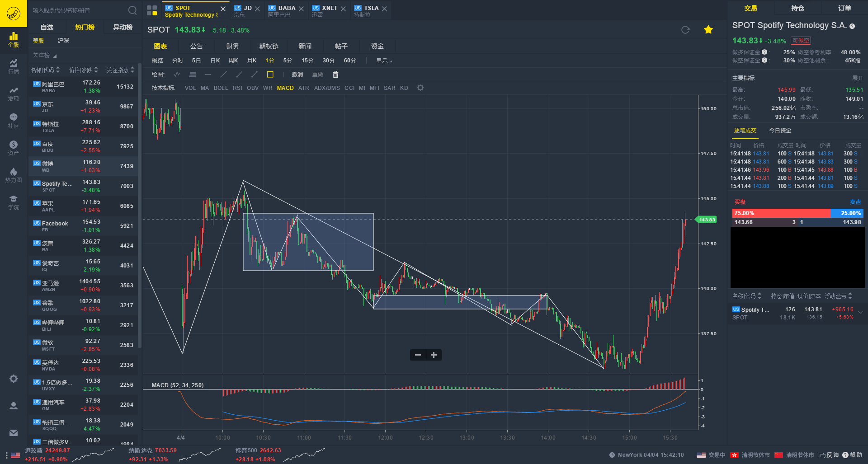The image size is (868, 464).
Task: Refresh the SPOT chart
Action: 685,30
